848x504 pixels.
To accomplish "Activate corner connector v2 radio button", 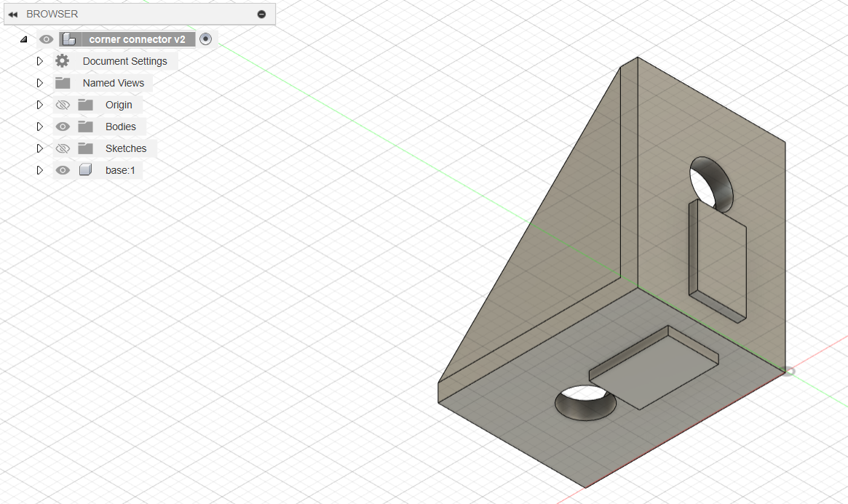I will [205, 39].
